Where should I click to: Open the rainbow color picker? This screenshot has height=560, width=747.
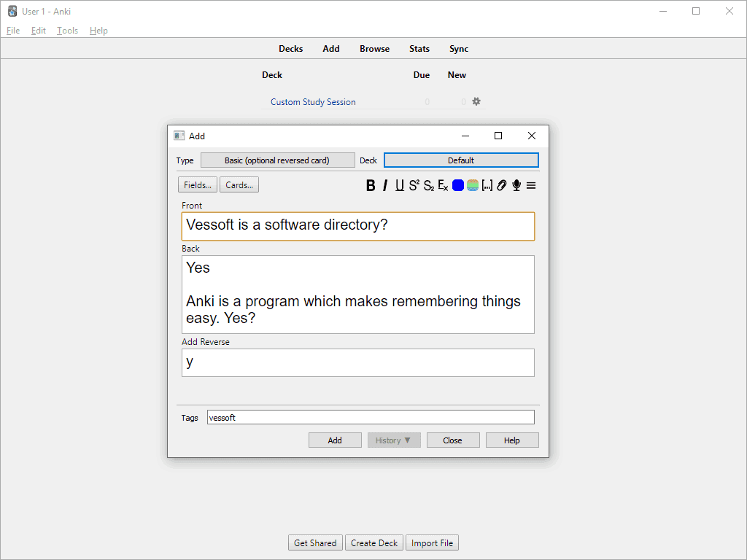click(473, 185)
